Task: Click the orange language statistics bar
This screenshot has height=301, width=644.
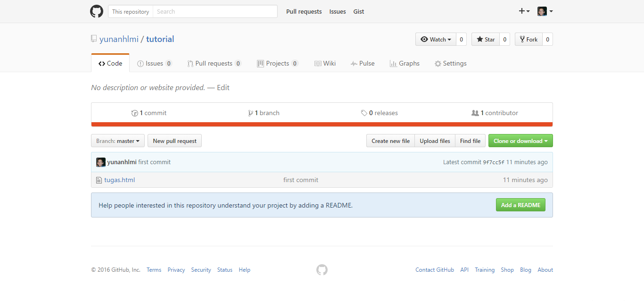Action: 322,125
